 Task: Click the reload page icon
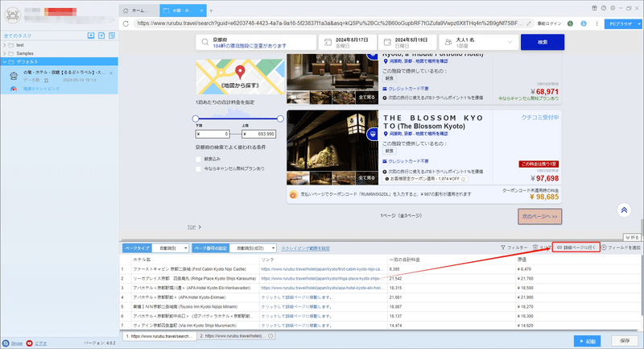126,23
